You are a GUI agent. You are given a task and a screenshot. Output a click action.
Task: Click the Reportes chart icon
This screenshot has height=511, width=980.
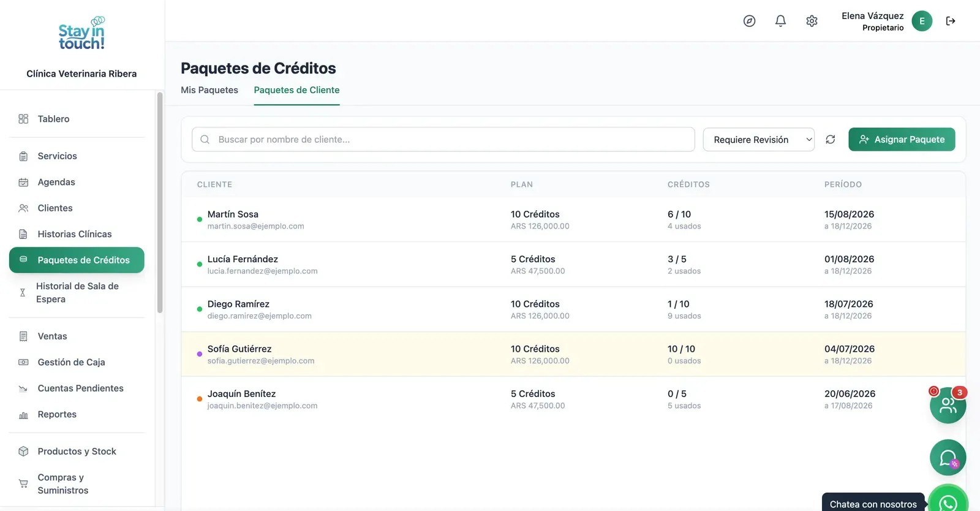23,415
